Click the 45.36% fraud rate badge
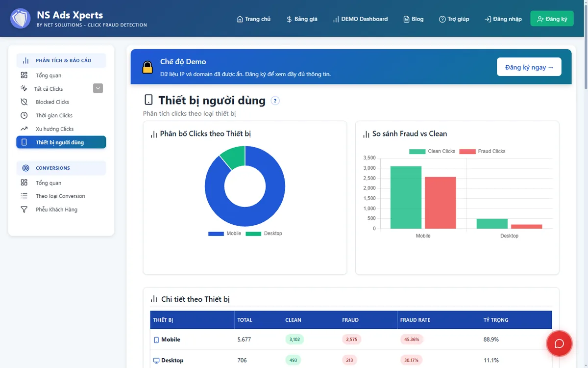 click(x=412, y=340)
